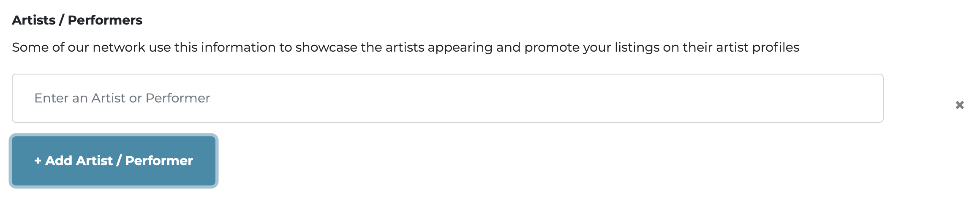
Task: Click the 'Some of our network' helper sentence
Action: point(406,47)
